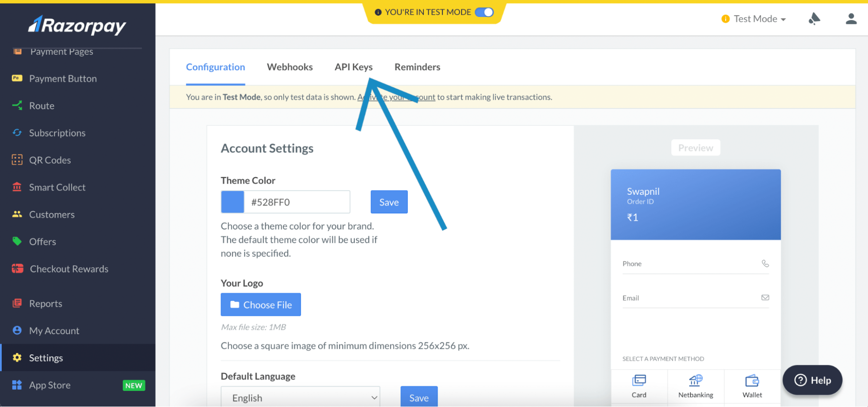The height and width of the screenshot is (407, 868).
Task: Click the Activate your account link
Action: coord(396,97)
